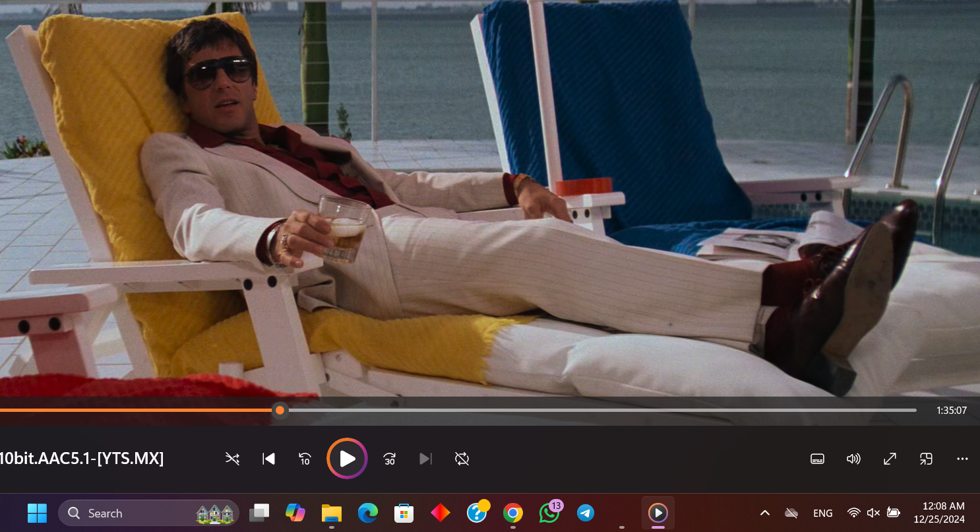Click the remaining time 1:35:07 label
Image resolution: width=980 pixels, height=532 pixels.
pos(951,411)
